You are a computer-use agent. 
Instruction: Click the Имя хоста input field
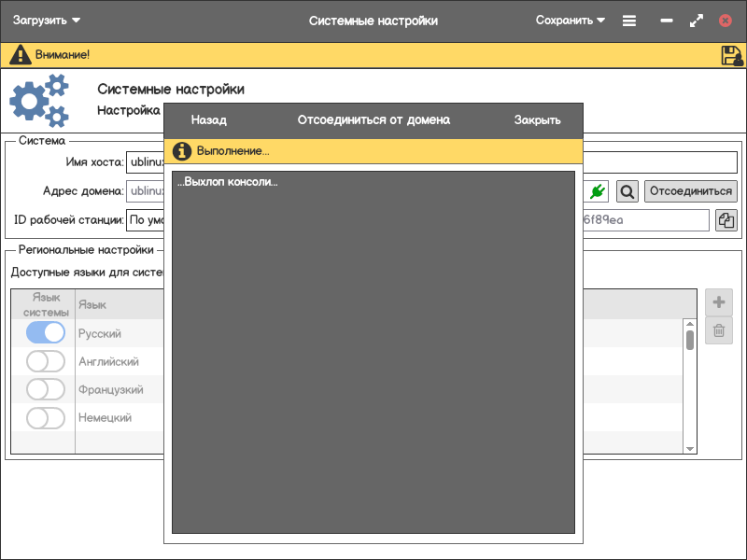click(x=145, y=162)
